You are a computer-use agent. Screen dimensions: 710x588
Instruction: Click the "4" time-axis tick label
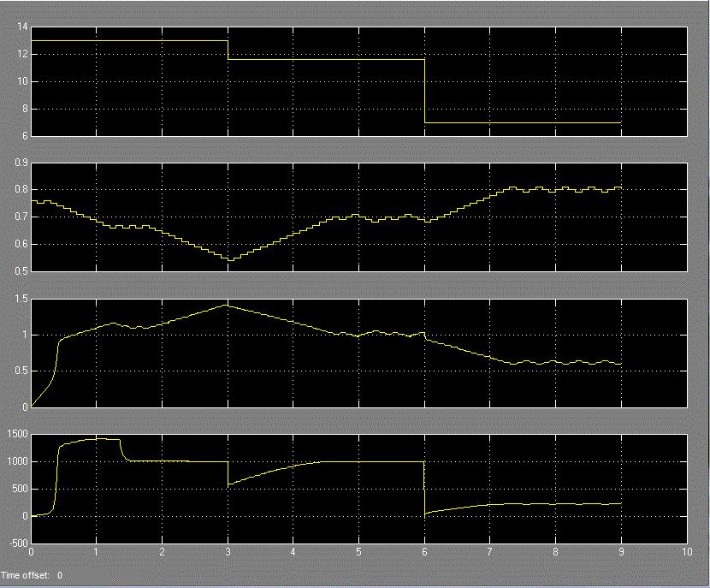pyautogui.click(x=293, y=552)
